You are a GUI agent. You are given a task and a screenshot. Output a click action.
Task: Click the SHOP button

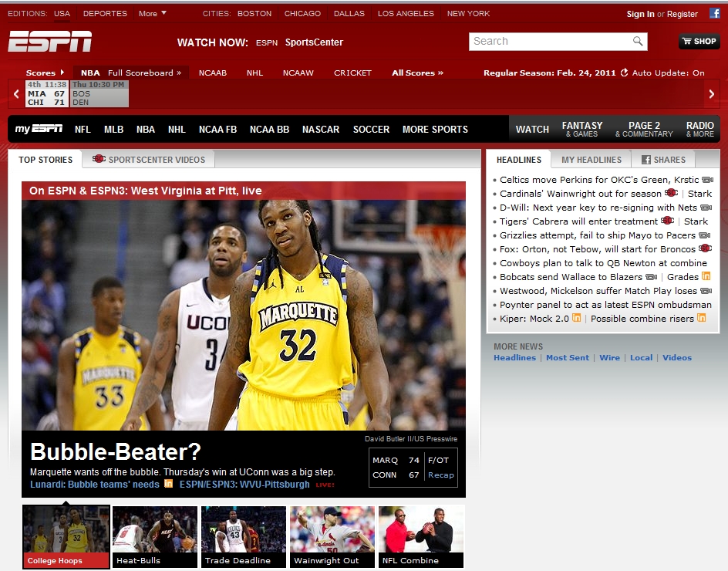[699, 42]
